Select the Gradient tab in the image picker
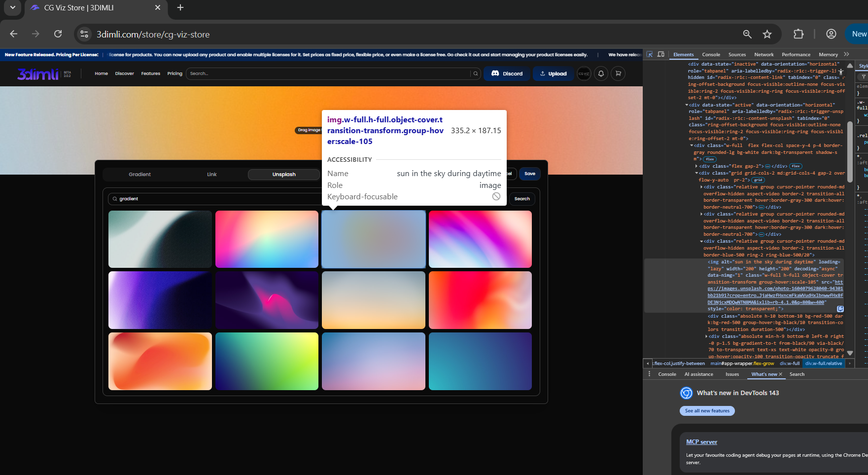Image resolution: width=868 pixels, height=475 pixels. click(x=139, y=175)
